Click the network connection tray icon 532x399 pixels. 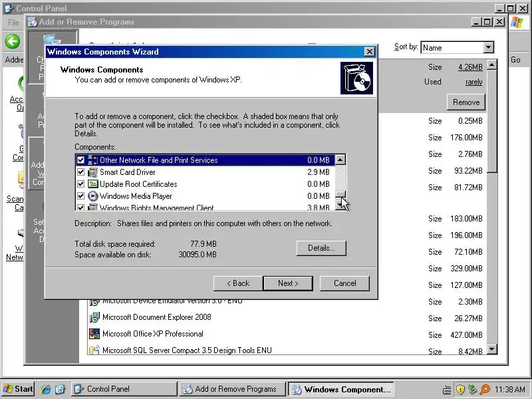[473, 390]
